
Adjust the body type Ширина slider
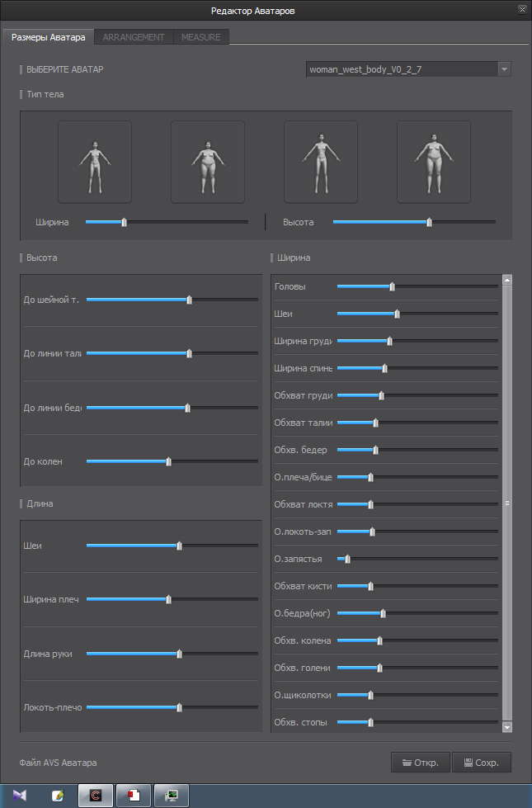tap(167, 222)
